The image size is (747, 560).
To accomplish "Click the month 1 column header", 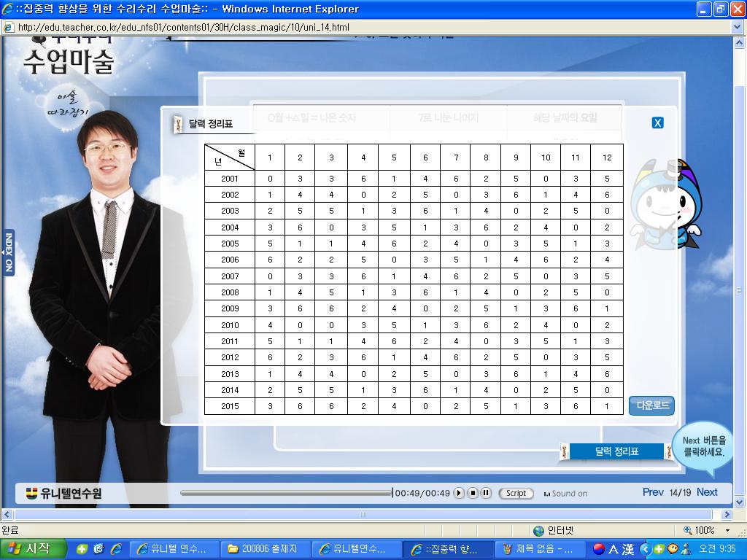I will (270, 157).
